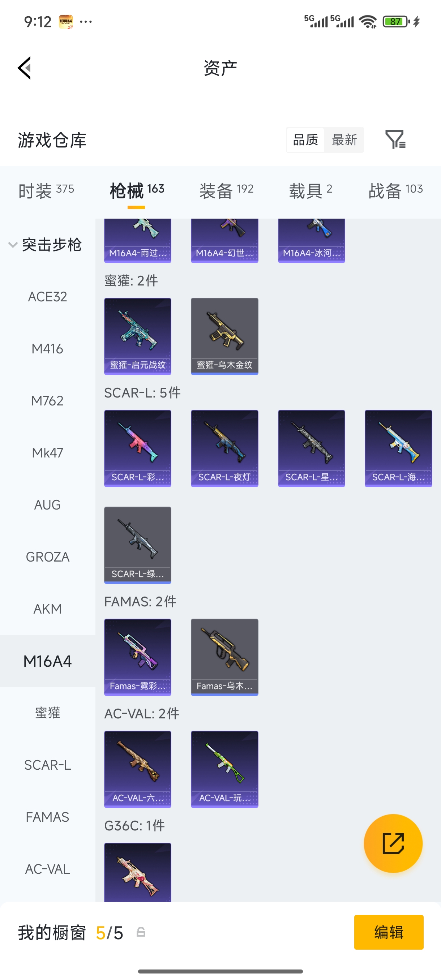Collapse the 突击步枪 category
Screen dimensions: 441x980
click(x=45, y=245)
